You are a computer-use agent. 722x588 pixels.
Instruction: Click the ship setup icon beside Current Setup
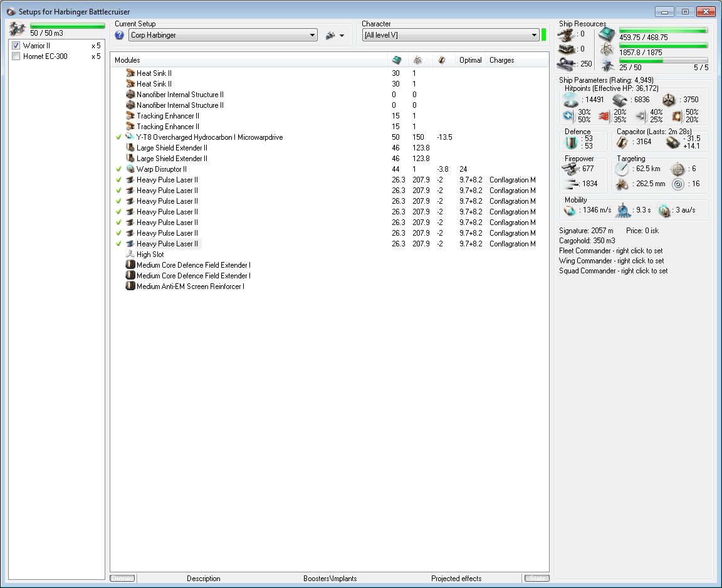click(x=330, y=36)
